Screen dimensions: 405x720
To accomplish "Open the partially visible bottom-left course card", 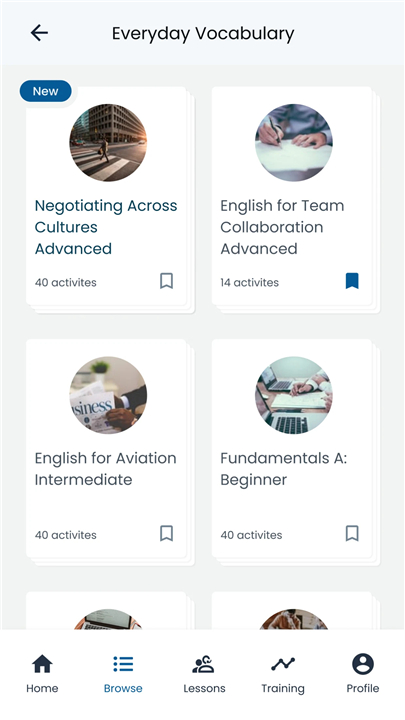I will pos(107,611).
